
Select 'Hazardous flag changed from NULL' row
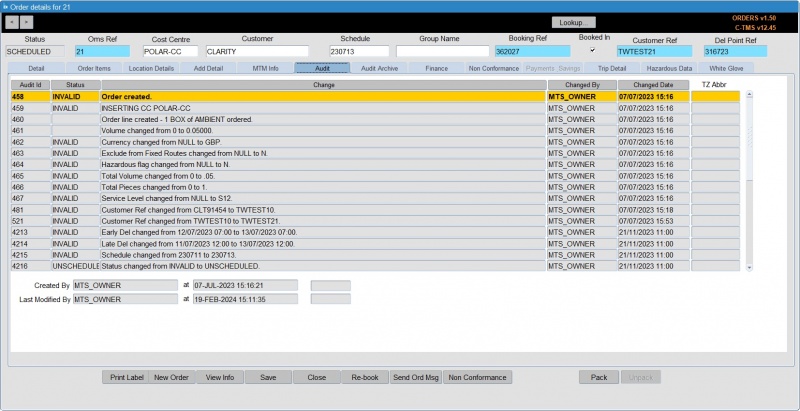pos(376,165)
